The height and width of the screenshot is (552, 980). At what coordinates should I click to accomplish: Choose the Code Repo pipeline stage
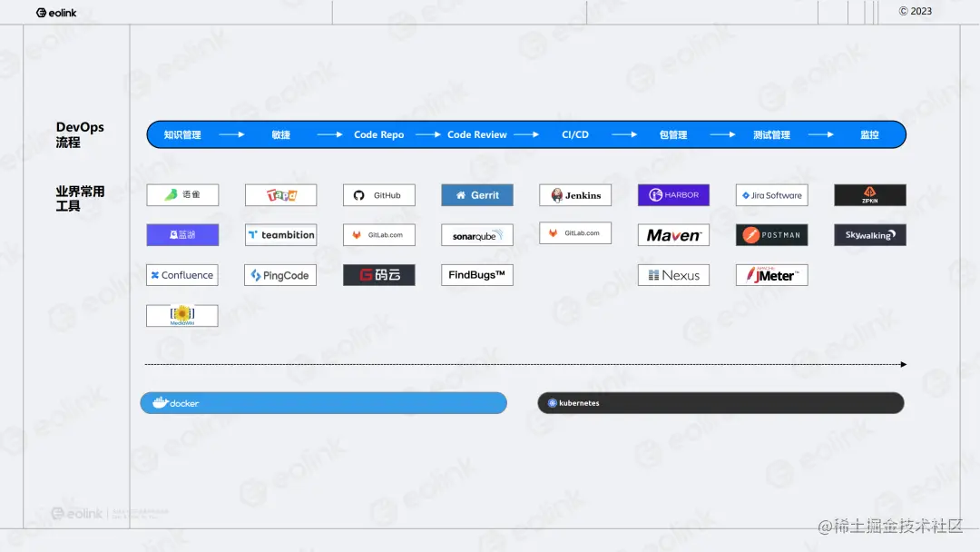(378, 135)
